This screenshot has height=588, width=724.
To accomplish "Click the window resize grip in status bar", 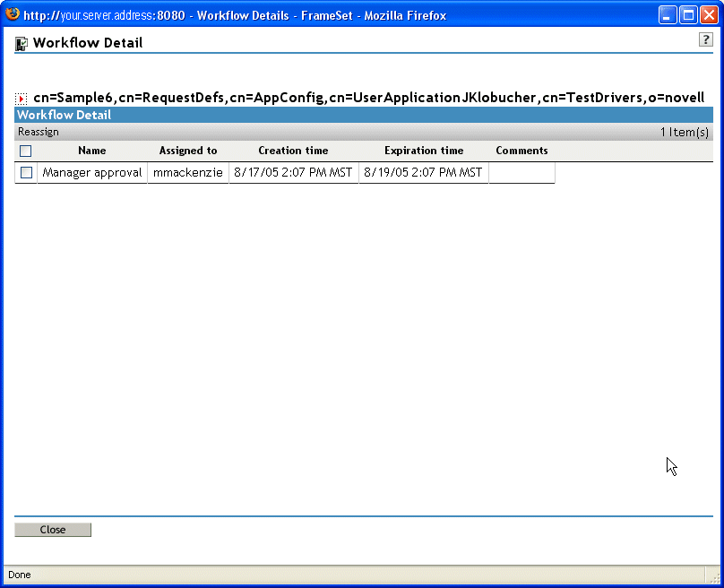I will (x=715, y=577).
